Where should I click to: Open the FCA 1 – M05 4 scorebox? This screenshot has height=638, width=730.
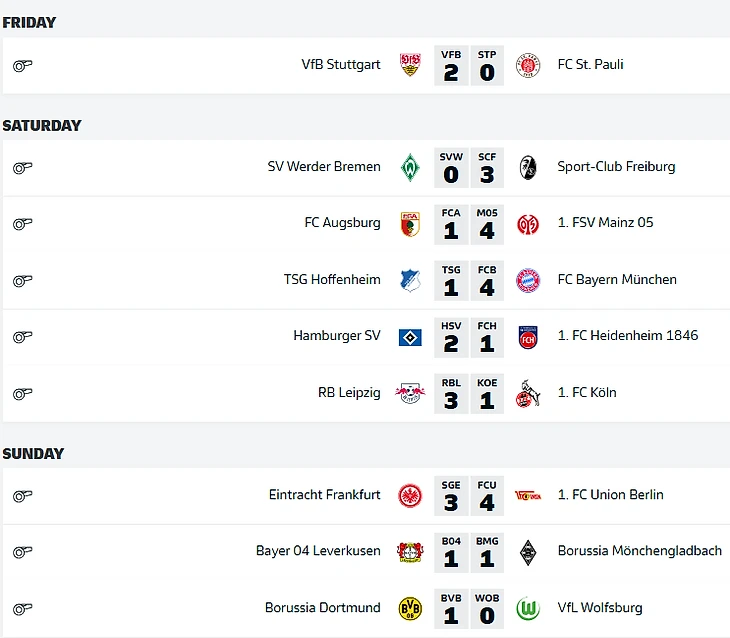pyautogui.click(x=469, y=224)
